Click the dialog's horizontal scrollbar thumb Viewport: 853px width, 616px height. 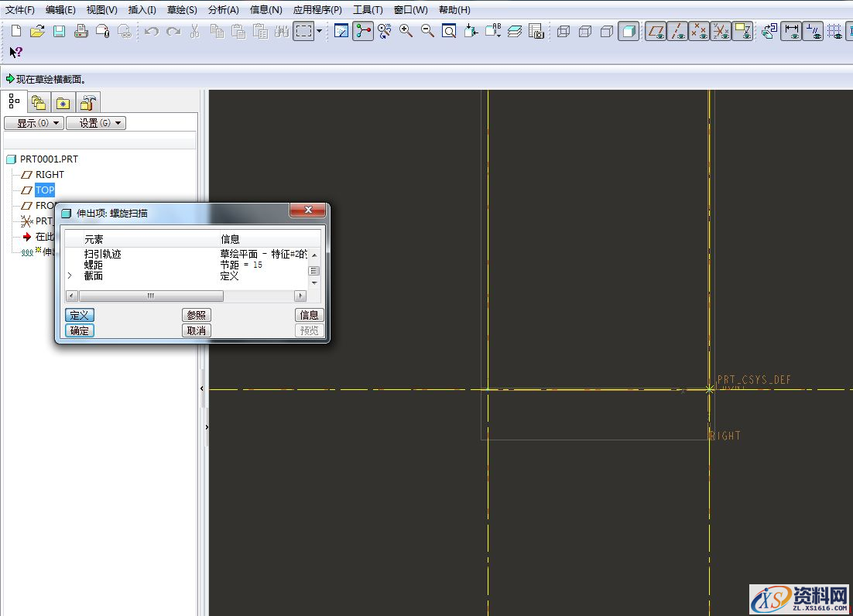pyautogui.click(x=151, y=296)
